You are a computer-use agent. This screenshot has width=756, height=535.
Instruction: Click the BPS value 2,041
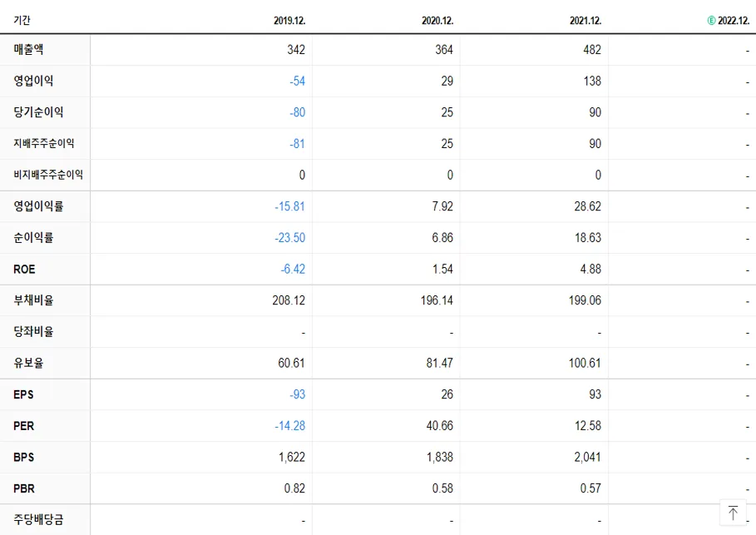coord(588,458)
